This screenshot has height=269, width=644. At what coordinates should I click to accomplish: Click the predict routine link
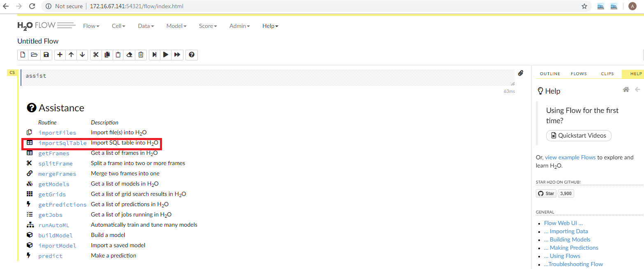point(50,256)
